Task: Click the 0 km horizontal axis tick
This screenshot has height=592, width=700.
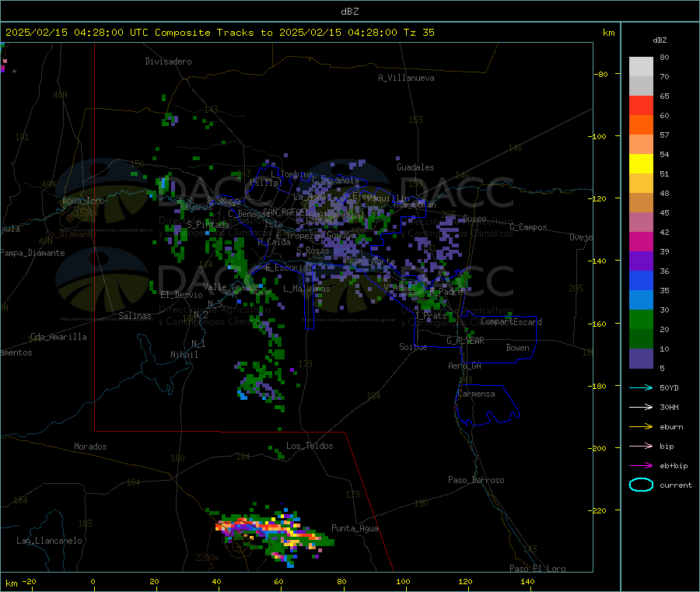Action: (93, 582)
